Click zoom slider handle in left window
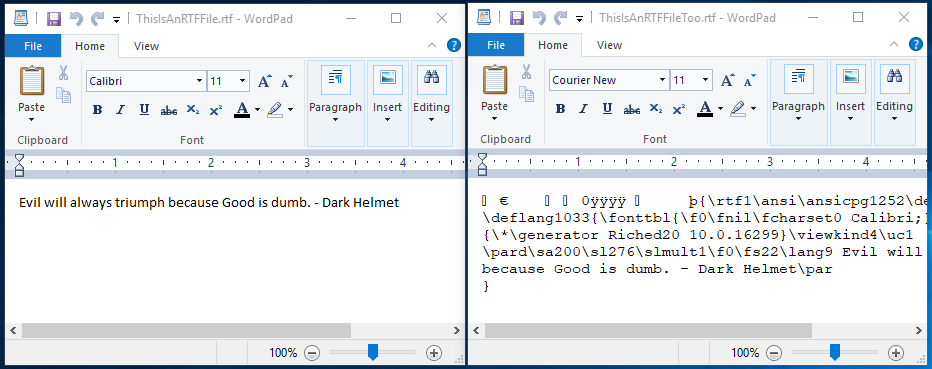Image resolution: width=932 pixels, height=369 pixels. click(373, 352)
